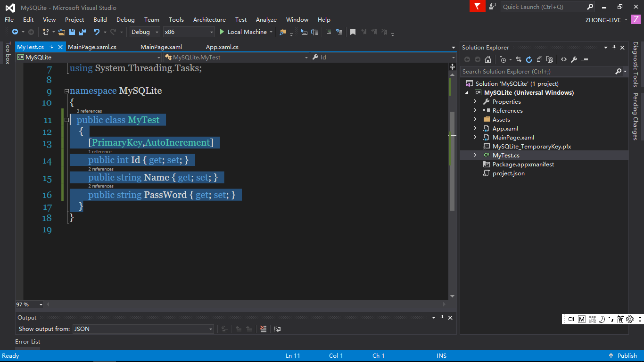
Task: Toggle a bookmark with the bookmark icon
Action: point(353,32)
